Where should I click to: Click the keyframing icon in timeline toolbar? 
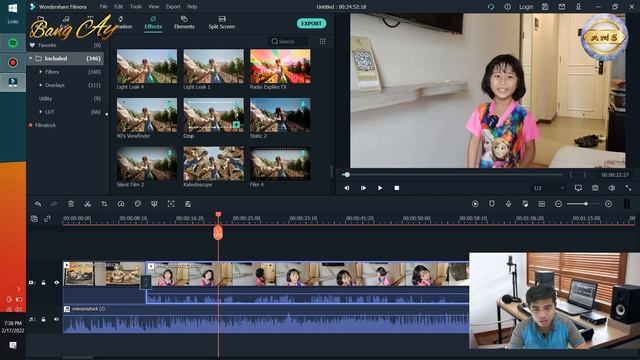188,204
